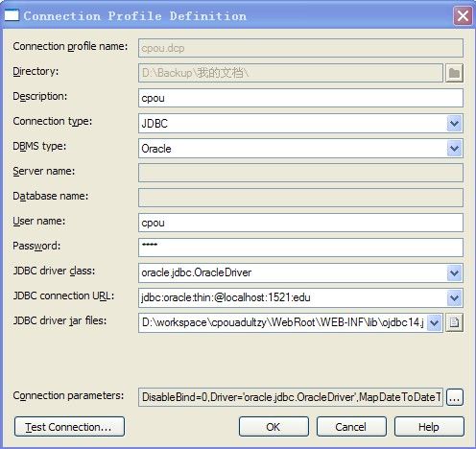The height and width of the screenshot is (449, 476).
Task: Click the 'DBMS type:' label
Action: (x=39, y=146)
